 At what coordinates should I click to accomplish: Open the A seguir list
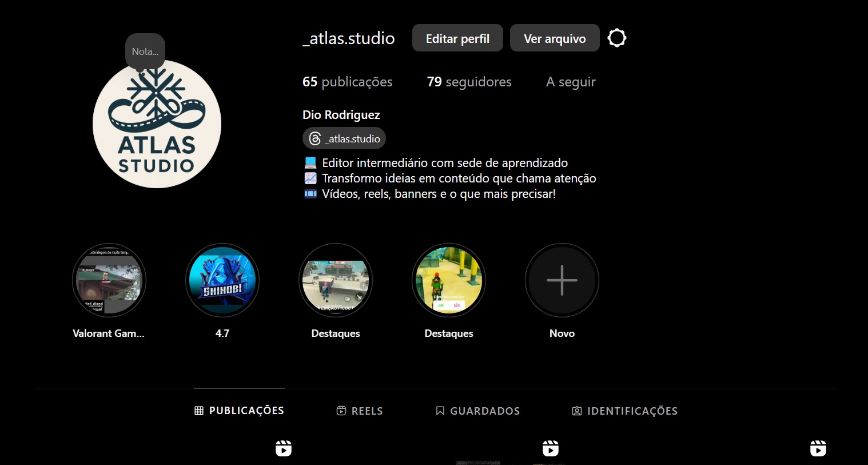pos(571,82)
